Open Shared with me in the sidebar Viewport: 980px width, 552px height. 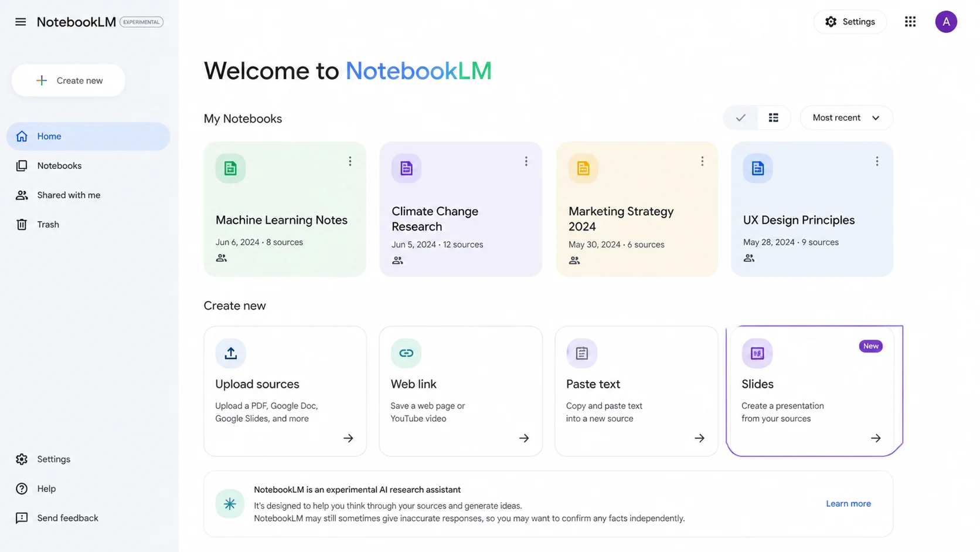[88, 195]
